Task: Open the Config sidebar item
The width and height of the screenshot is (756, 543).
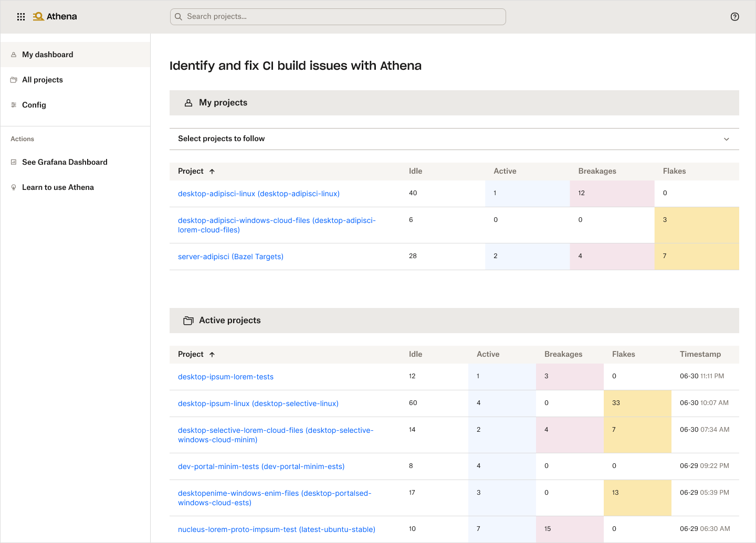Action: (x=34, y=105)
